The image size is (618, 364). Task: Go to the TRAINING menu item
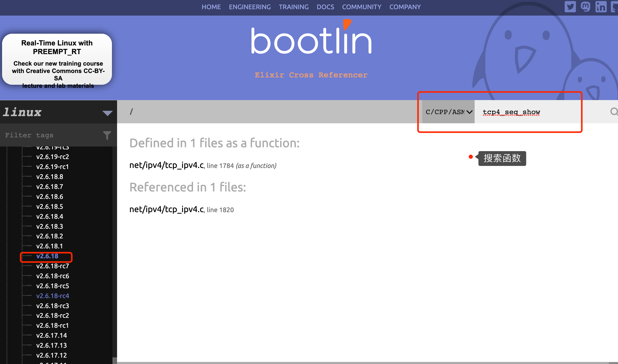293,7
